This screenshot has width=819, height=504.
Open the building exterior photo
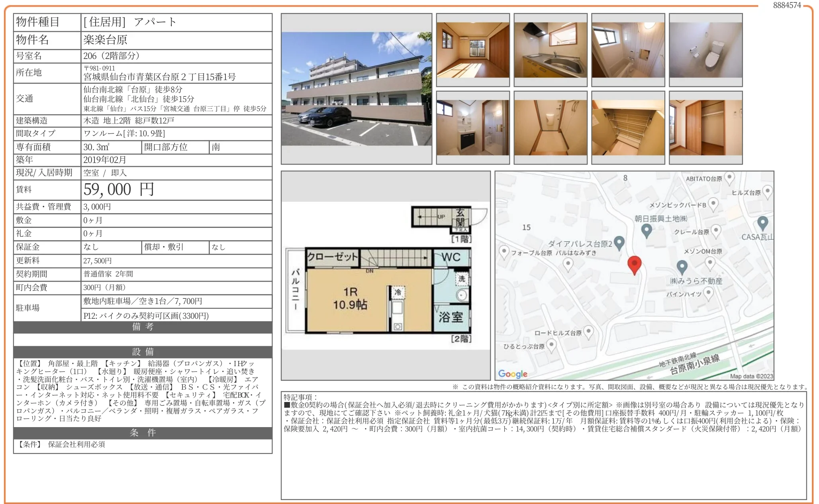click(x=357, y=89)
